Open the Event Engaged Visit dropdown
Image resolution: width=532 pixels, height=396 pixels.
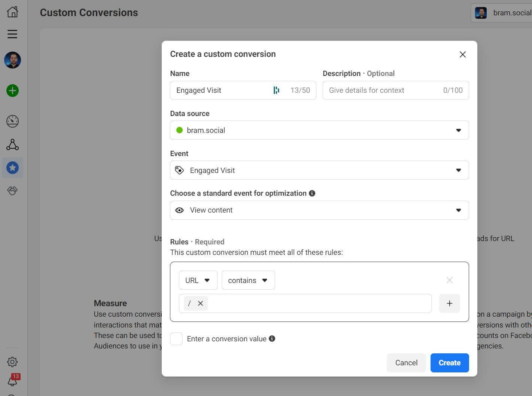click(319, 170)
